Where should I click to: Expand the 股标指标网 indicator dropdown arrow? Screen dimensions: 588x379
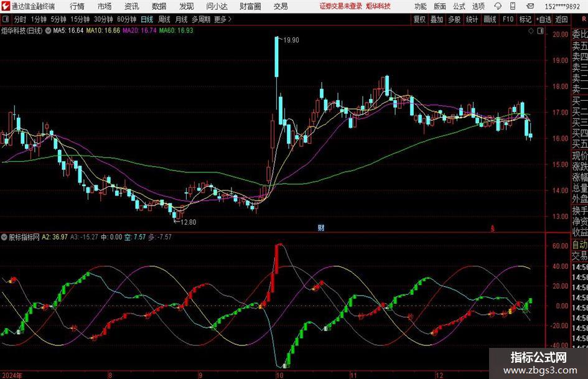coord(4,237)
